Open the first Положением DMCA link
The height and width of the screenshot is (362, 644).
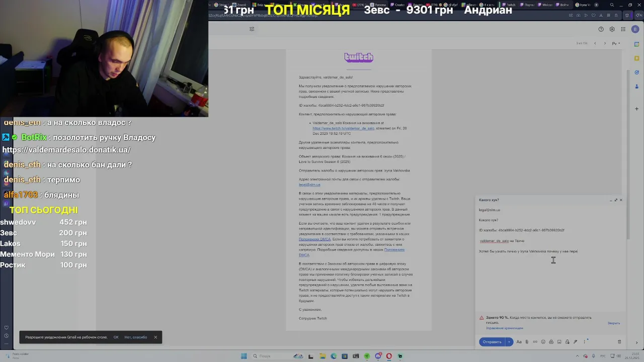pyautogui.click(x=314, y=239)
